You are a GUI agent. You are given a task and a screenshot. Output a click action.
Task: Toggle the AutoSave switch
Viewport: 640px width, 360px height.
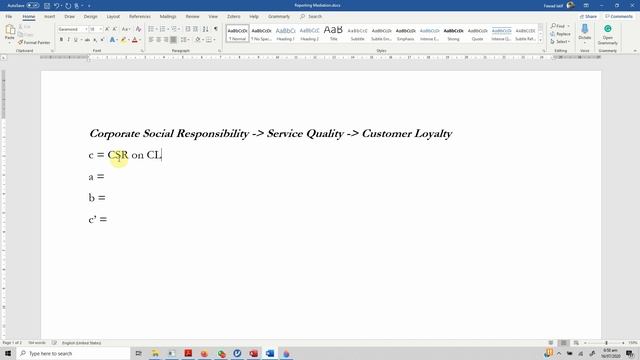tap(33, 6)
